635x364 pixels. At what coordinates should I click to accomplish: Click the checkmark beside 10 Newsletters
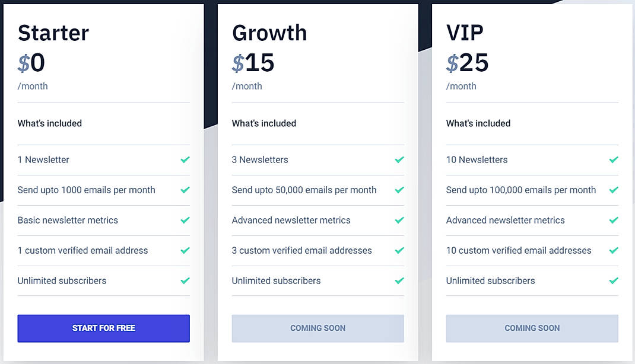pyautogui.click(x=613, y=159)
